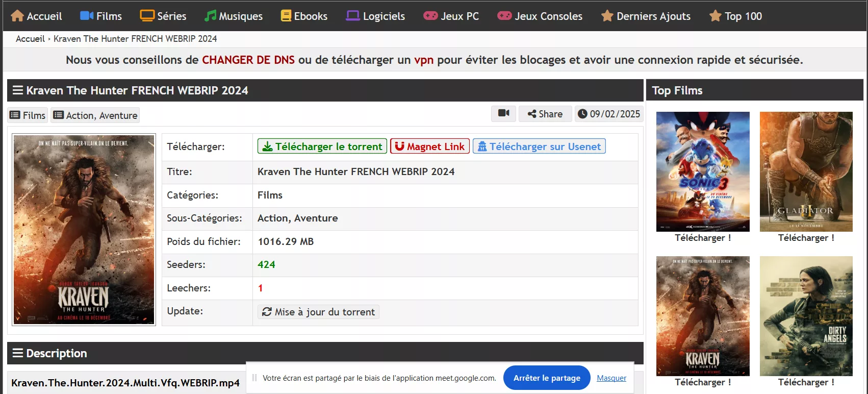868x394 pixels.
Task: Click the Masquer link
Action: 611,378
